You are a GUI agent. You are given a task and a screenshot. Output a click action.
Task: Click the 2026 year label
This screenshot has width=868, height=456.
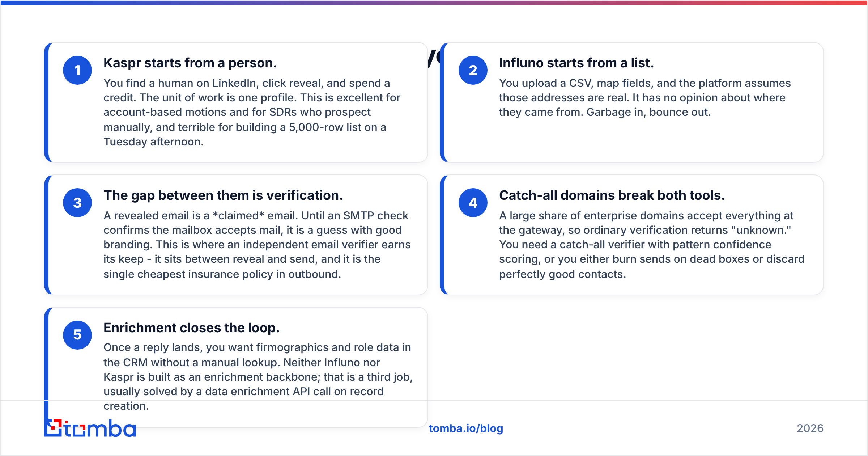tap(810, 428)
